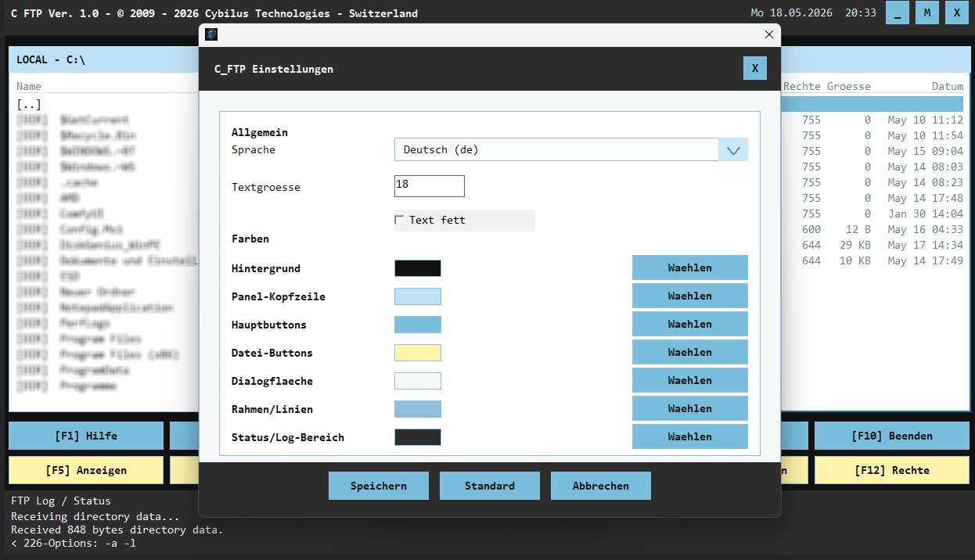975x560 pixels.
Task: Click the Hintergrund color swatch
Action: (x=418, y=268)
